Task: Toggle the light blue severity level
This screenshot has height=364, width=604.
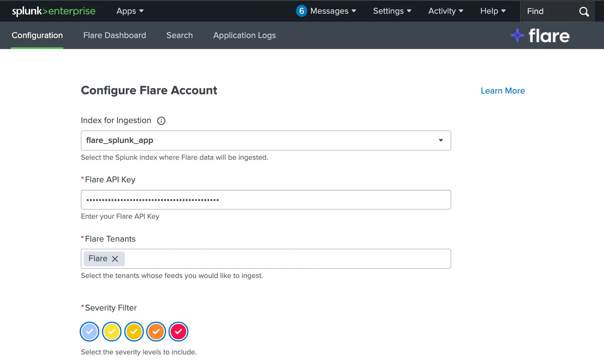Action: [x=89, y=331]
